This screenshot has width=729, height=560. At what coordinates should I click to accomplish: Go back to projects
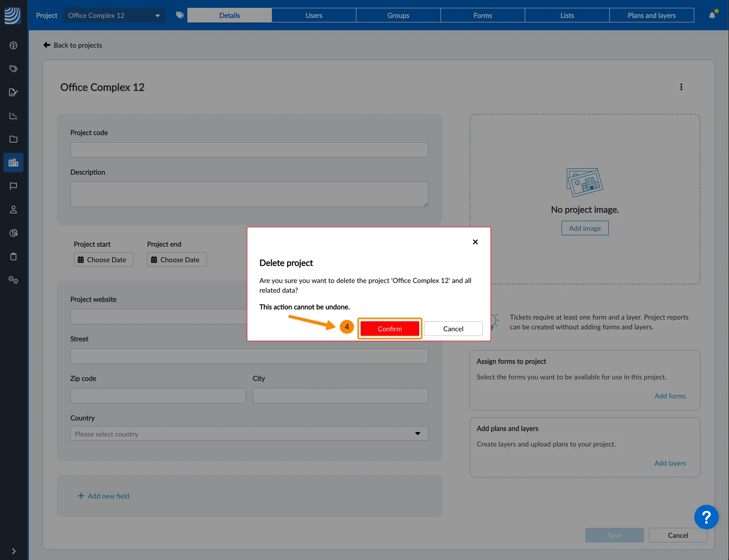[72, 45]
